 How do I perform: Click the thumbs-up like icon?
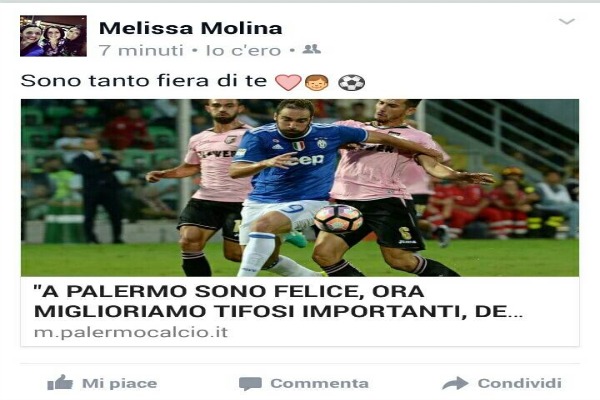click(60, 382)
